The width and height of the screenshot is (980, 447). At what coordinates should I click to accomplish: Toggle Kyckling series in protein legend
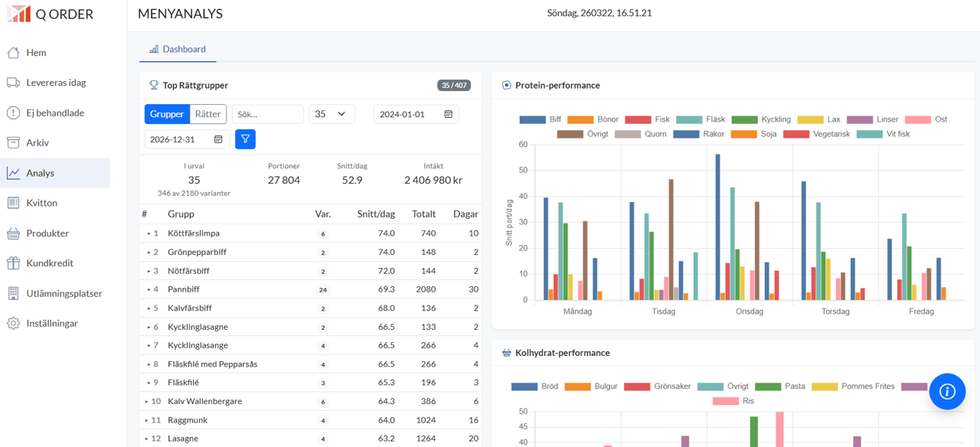click(x=761, y=119)
